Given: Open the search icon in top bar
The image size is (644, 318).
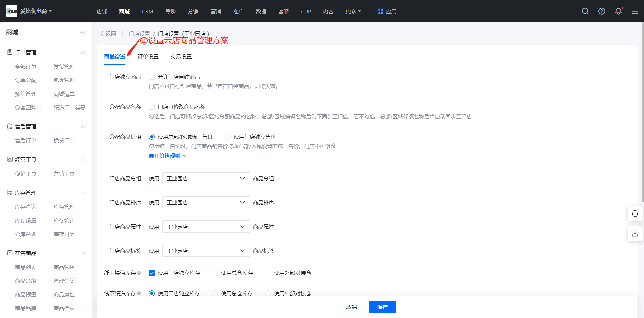Looking at the screenshot, I should [x=585, y=11].
